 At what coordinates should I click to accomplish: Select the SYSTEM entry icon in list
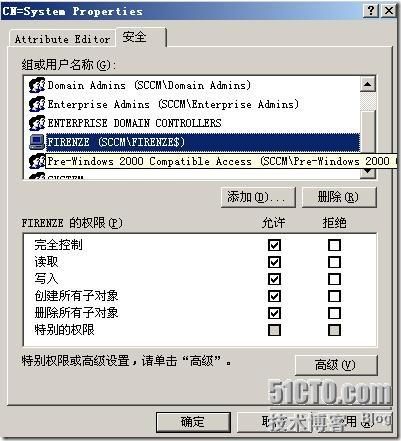37,176
